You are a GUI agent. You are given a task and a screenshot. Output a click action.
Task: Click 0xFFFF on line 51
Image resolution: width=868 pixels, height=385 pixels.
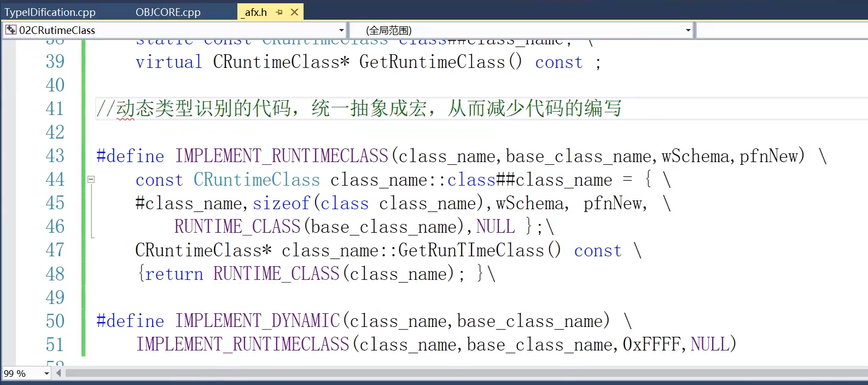(x=651, y=344)
